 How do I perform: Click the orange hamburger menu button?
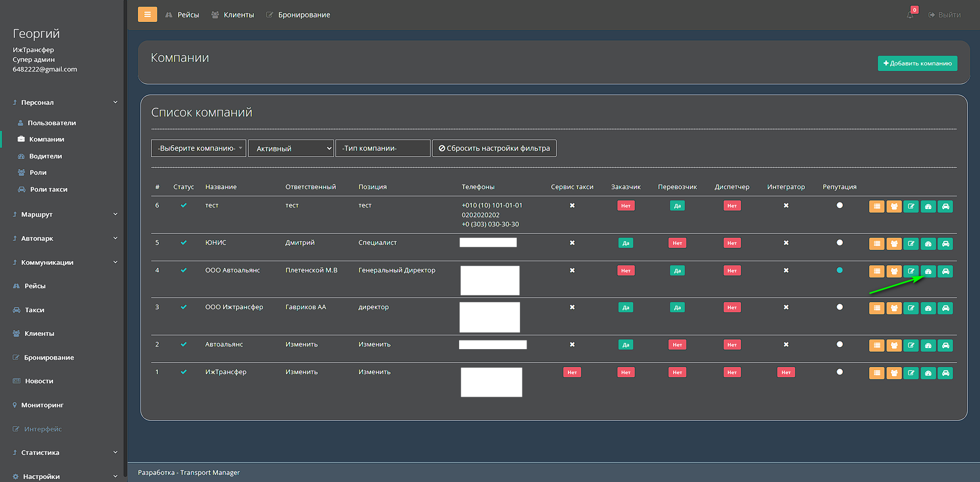[x=147, y=14]
